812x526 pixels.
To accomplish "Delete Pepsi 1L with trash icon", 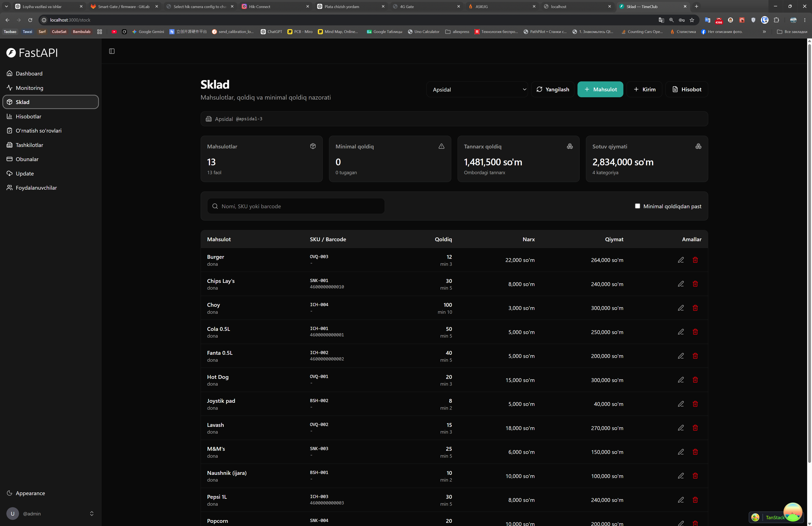I will coord(695,500).
